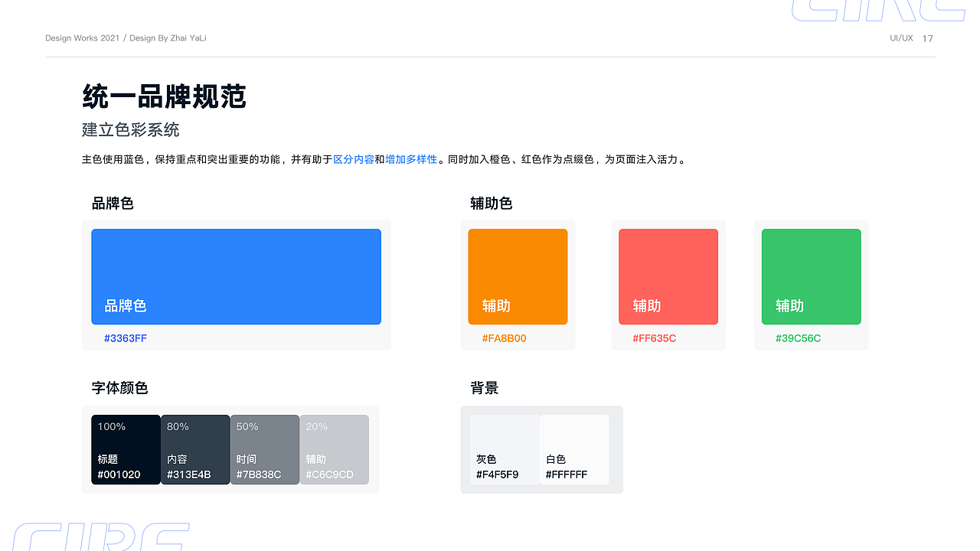The width and height of the screenshot is (980, 551).
Task: Click the white 品牌色 label inside blue swatch
Action: point(126,305)
